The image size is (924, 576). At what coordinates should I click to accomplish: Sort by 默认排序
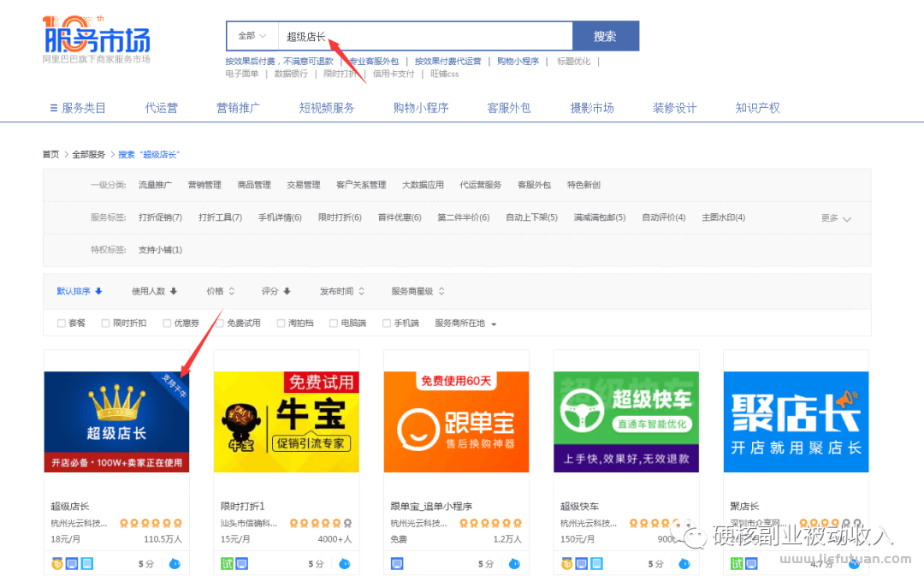[80, 291]
